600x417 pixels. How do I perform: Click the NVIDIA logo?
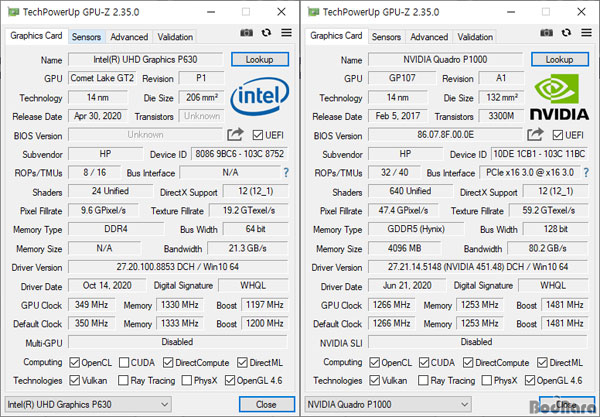point(559,97)
